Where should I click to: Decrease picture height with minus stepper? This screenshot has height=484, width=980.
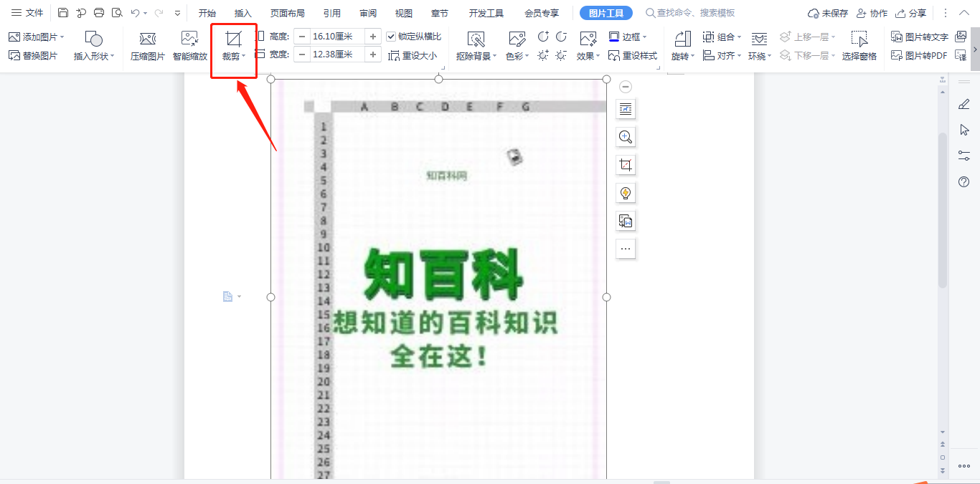click(302, 37)
